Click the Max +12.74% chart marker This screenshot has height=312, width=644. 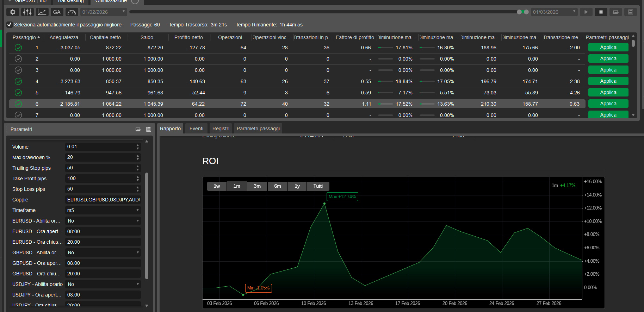tap(342, 196)
